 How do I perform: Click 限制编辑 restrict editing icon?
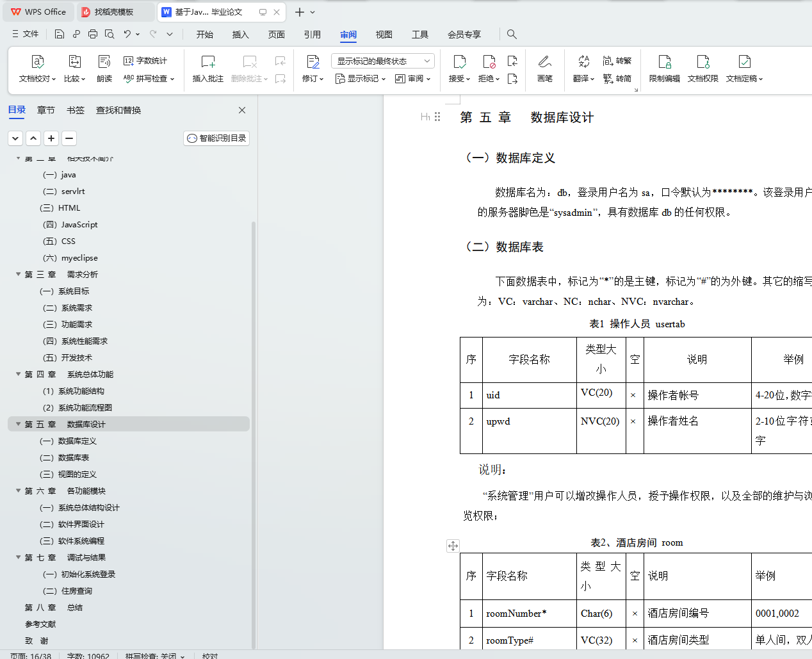665,62
